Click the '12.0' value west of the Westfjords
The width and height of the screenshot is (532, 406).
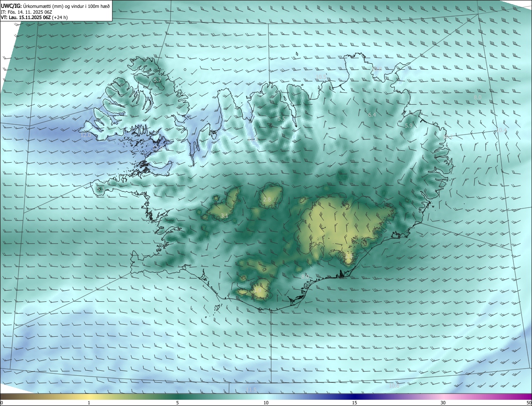[86, 135]
